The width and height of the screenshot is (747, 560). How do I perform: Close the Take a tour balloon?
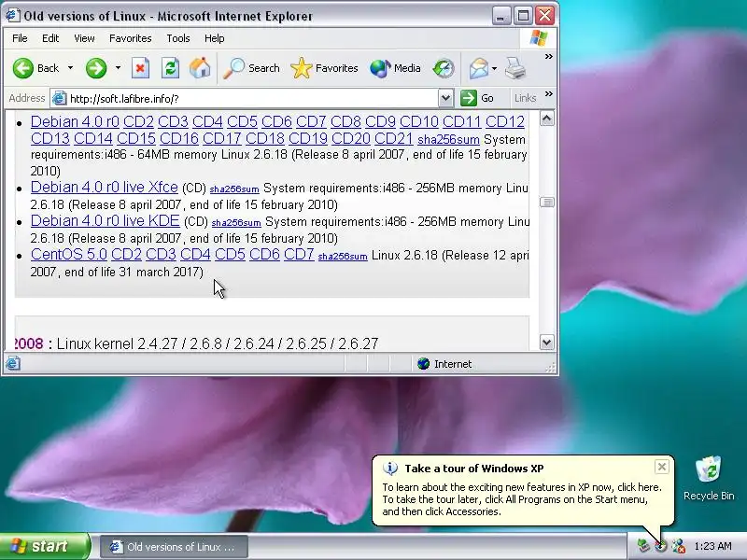[662, 467]
